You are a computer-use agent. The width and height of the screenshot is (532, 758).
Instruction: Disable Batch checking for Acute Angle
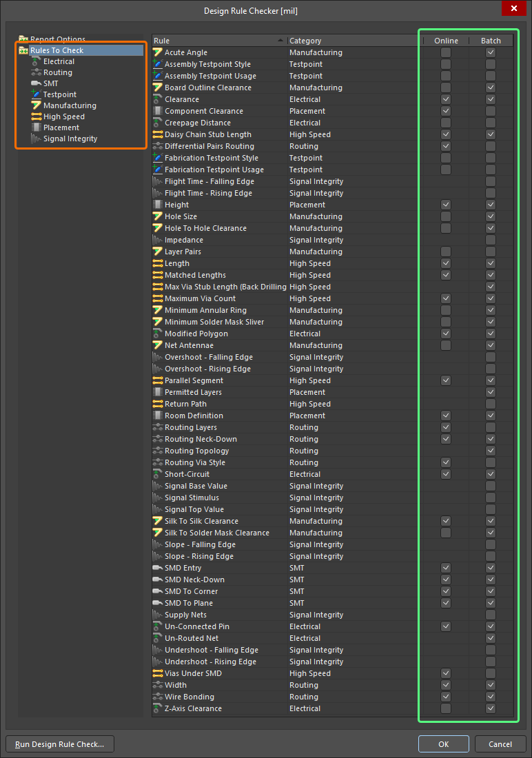pyautogui.click(x=491, y=52)
